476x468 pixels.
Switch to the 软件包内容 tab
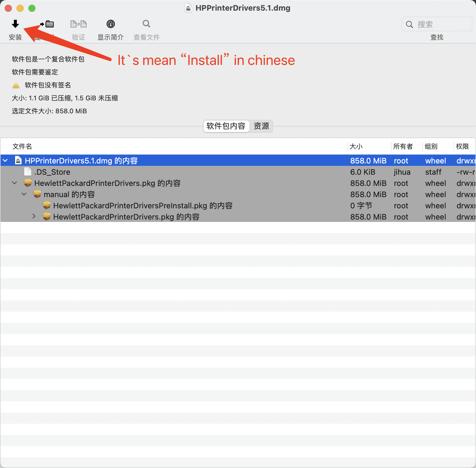point(226,126)
